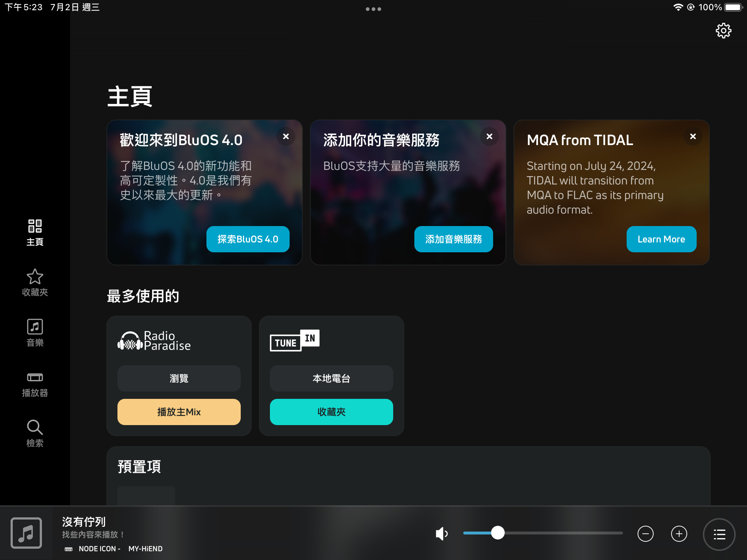Image resolution: width=747 pixels, height=560 pixels.
Task: Tap the Wi-Fi status icon
Action: (678, 7)
